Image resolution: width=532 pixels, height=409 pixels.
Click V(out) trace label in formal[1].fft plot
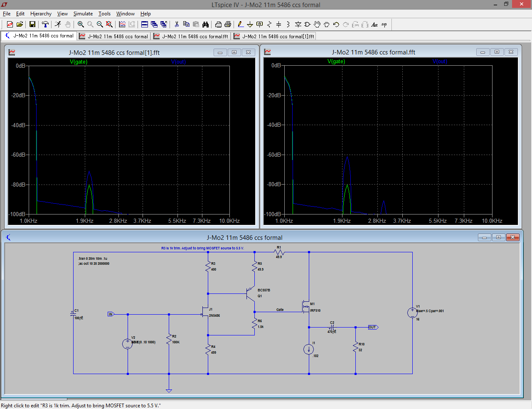pos(178,62)
